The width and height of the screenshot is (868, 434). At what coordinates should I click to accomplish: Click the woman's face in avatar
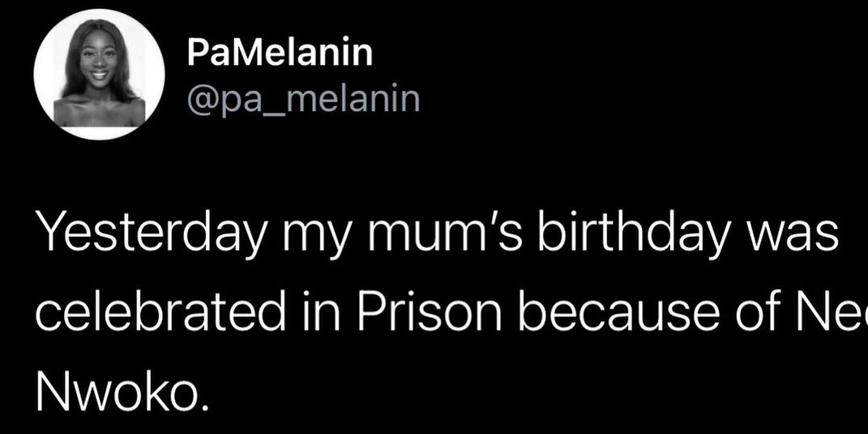[x=99, y=63]
